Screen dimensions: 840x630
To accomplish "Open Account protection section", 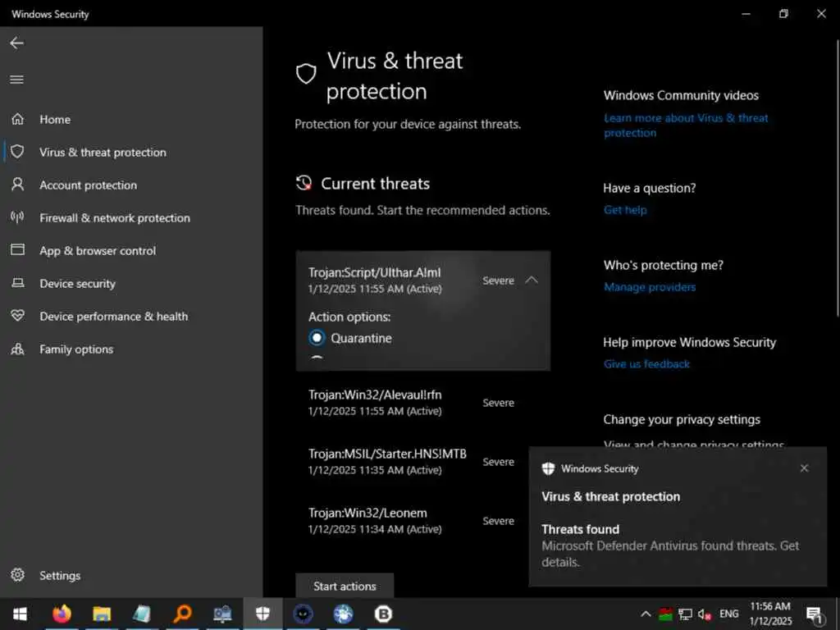I will click(89, 185).
